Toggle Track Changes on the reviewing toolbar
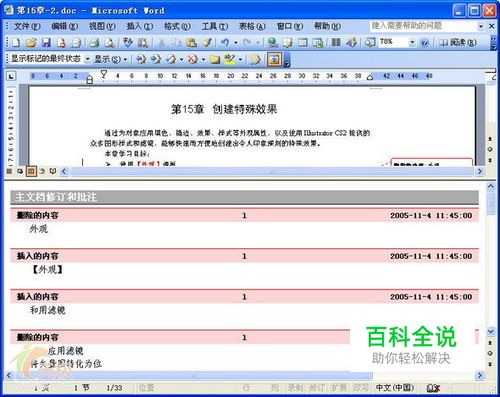Image resolution: width=500 pixels, height=397 pixels. pos(255,59)
